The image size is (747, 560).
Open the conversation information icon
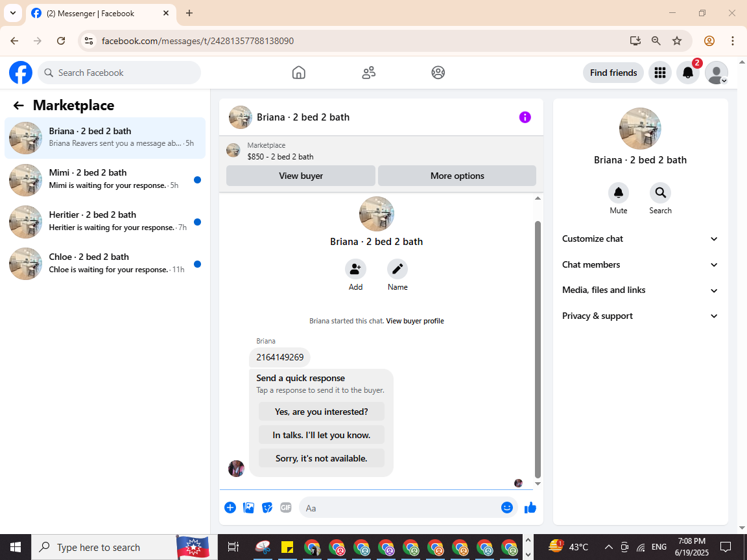click(525, 117)
